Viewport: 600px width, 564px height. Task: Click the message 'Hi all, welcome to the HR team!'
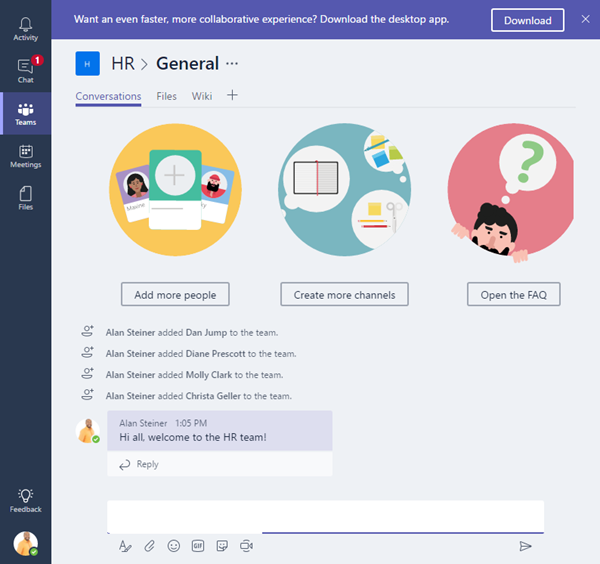(193, 437)
